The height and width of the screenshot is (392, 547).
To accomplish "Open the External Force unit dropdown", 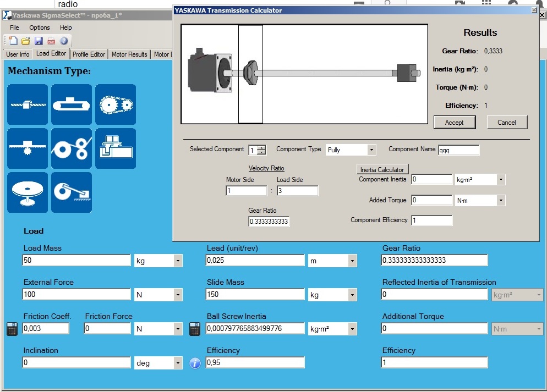I will pos(178,295).
